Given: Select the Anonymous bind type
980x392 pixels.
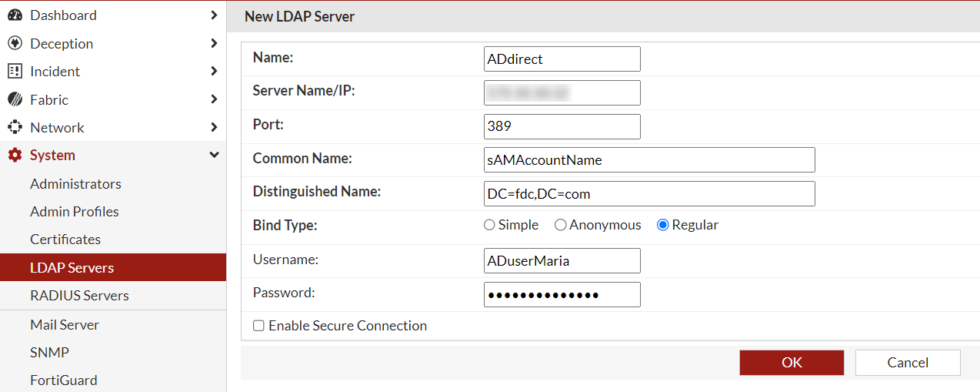Looking at the screenshot, I should pyautogui.click(x=560, y=226).
